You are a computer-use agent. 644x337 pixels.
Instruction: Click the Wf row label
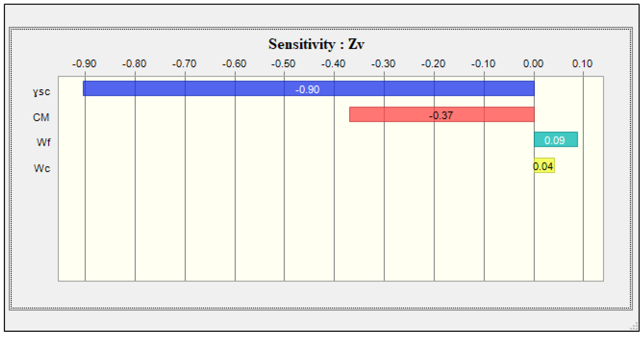(44, 142)
